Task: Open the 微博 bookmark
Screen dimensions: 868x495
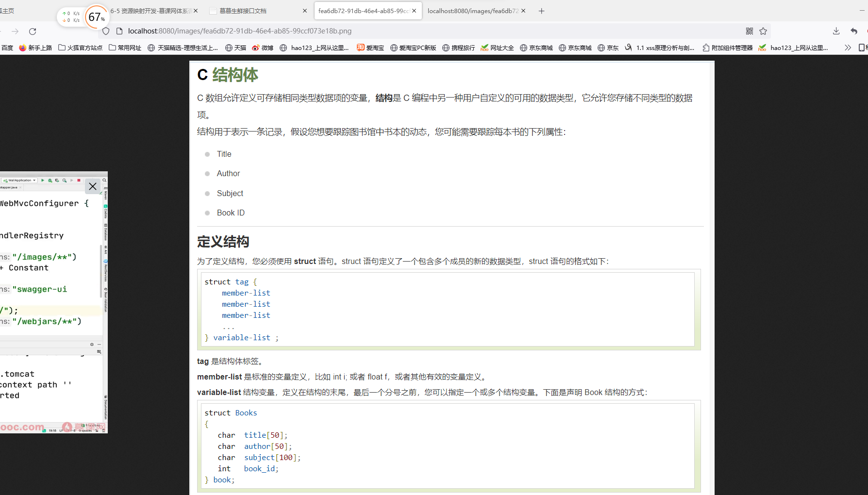Action: point(263,48)
